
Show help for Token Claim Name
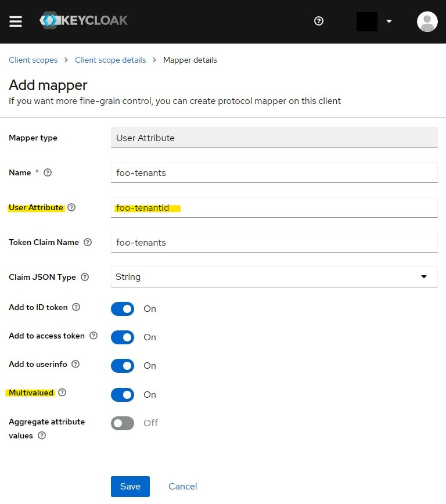pyautogui.click(x=88, y=242)
